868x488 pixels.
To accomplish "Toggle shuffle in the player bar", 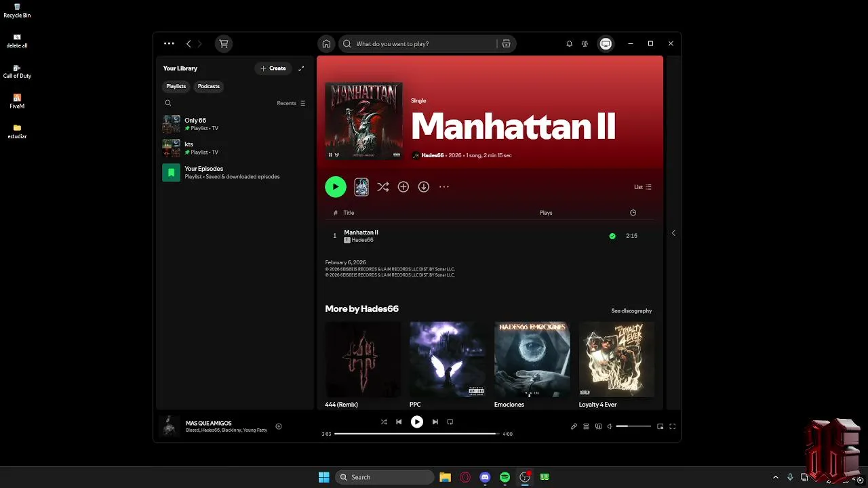I will [x=384, y=422].
